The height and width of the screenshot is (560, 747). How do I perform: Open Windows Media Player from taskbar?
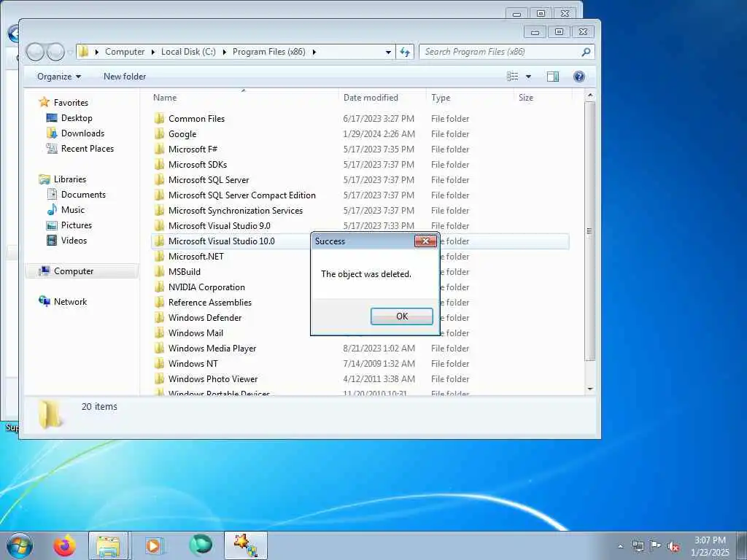[x=154, y=545]
